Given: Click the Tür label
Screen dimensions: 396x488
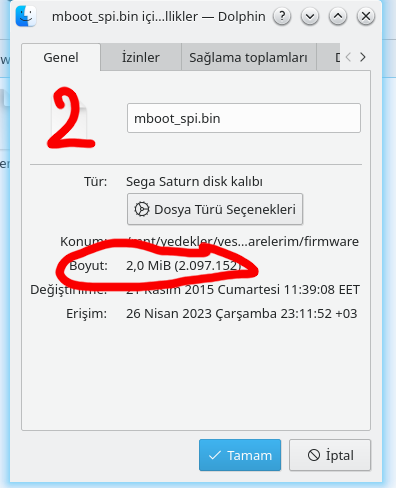Looking at the screenshot, I should point(96,182).
